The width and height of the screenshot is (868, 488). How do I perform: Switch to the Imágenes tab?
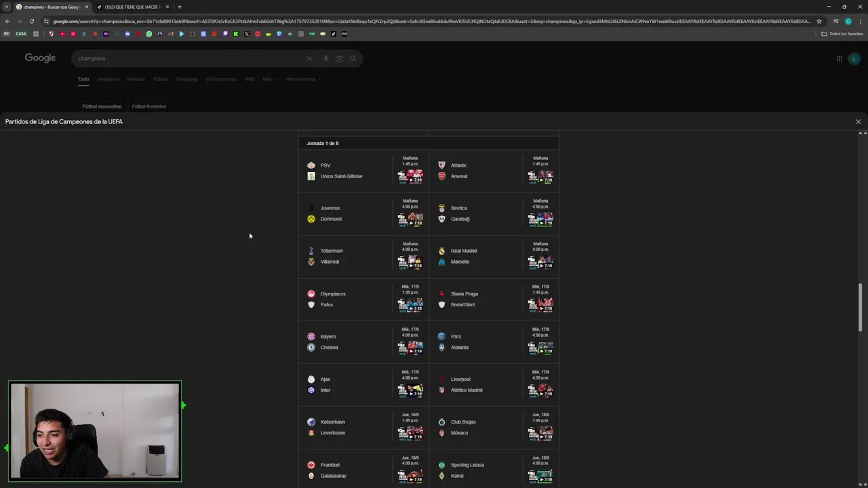[x=108, y=79]
